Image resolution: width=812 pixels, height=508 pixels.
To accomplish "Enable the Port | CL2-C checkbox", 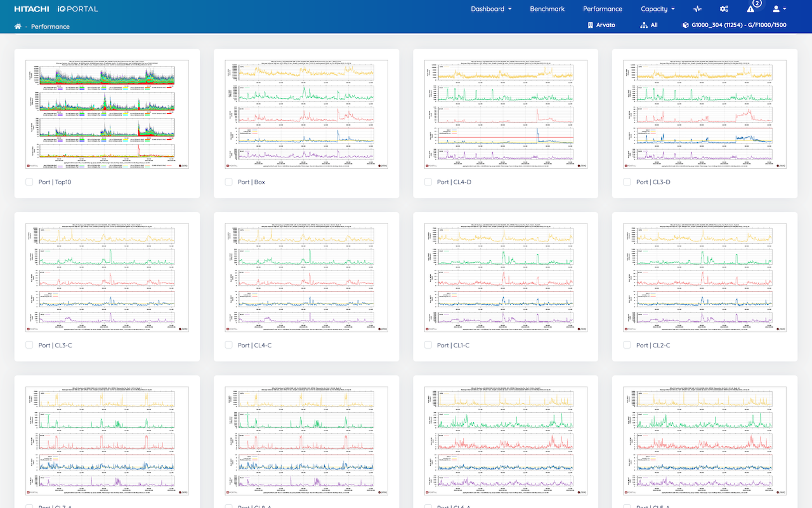I will click(628, 345).
